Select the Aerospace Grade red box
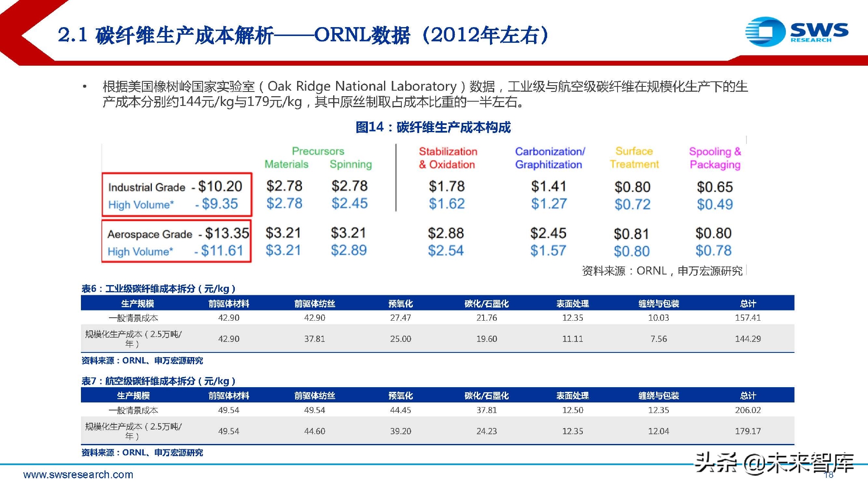The width and height of the screenshot is (868, 488). click(177, 241)
